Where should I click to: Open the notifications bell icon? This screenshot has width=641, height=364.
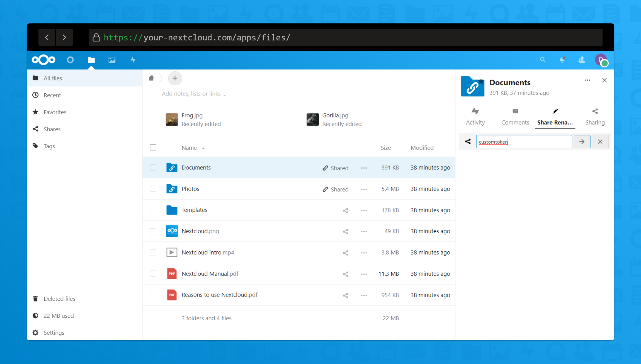[x=562, y=60]
